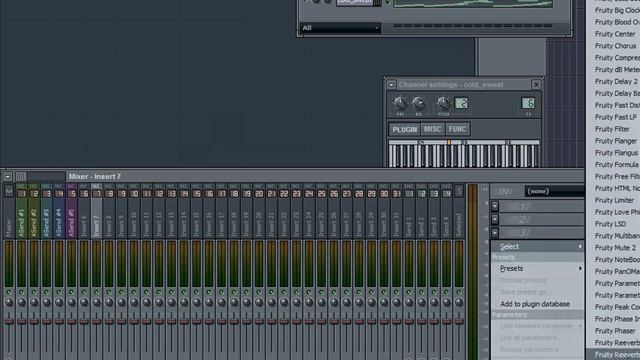Viewport: 640px width, 360px height.
Task: Click mixer track number 25 label
Action: [321, 194]
